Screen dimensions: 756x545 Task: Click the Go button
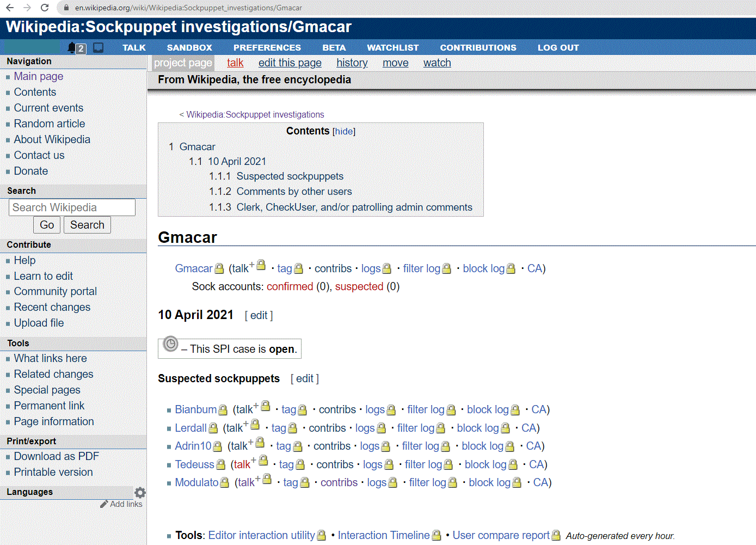click(47, 225)
